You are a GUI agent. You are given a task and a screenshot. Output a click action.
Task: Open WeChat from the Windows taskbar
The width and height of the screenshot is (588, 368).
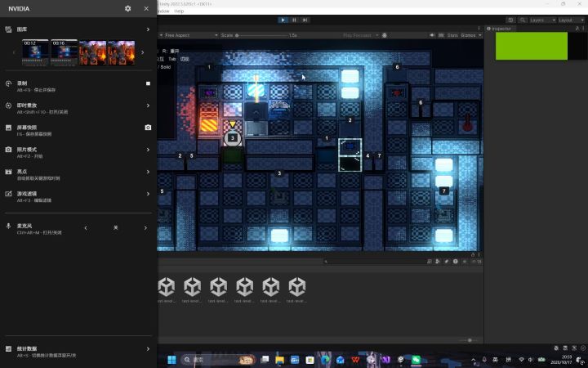(416, 360)
